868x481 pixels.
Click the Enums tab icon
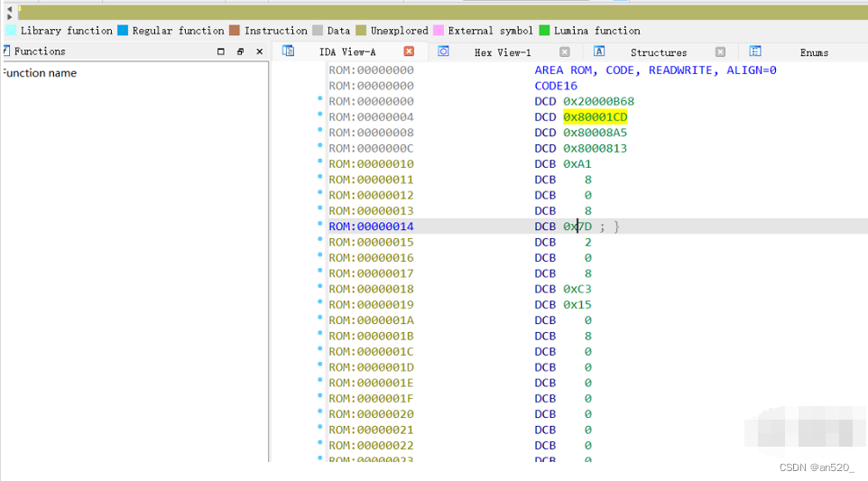click(755, 51)
